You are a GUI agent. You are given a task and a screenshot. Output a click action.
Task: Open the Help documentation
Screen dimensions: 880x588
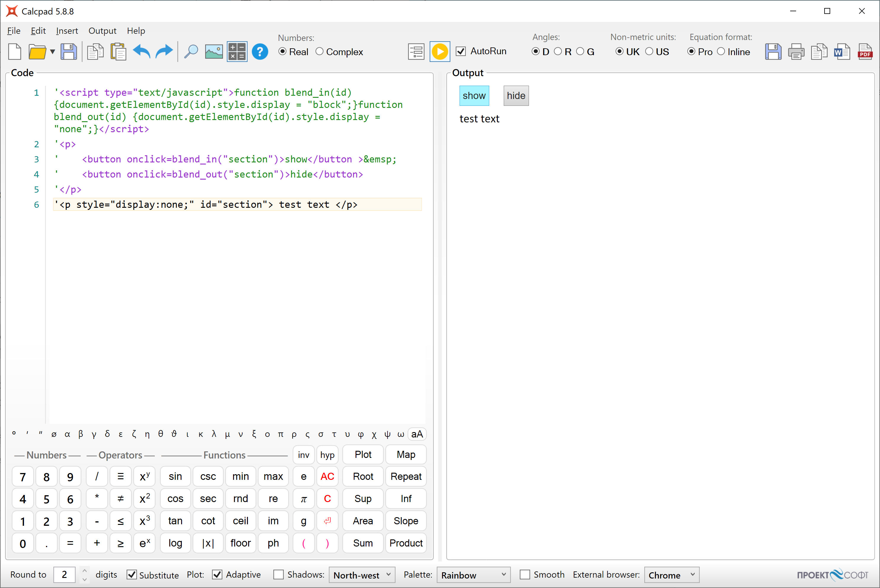tap(260, 51)
